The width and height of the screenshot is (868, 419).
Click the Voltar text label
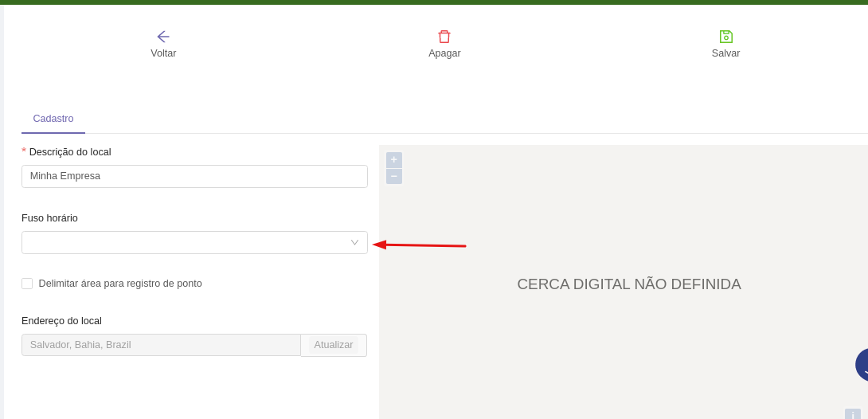163,53
